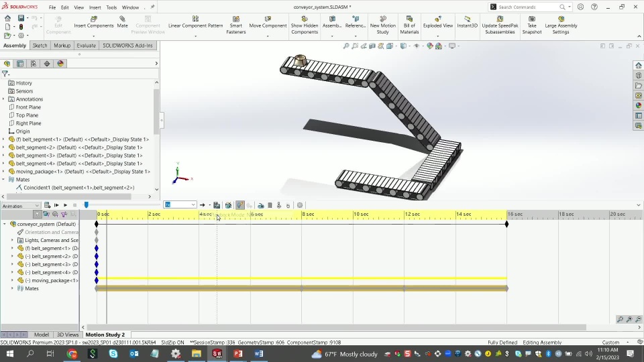Open Insert Components dropdown arrow
The height and width of the screenshot is (362, 644).
(x=94, y=36)
